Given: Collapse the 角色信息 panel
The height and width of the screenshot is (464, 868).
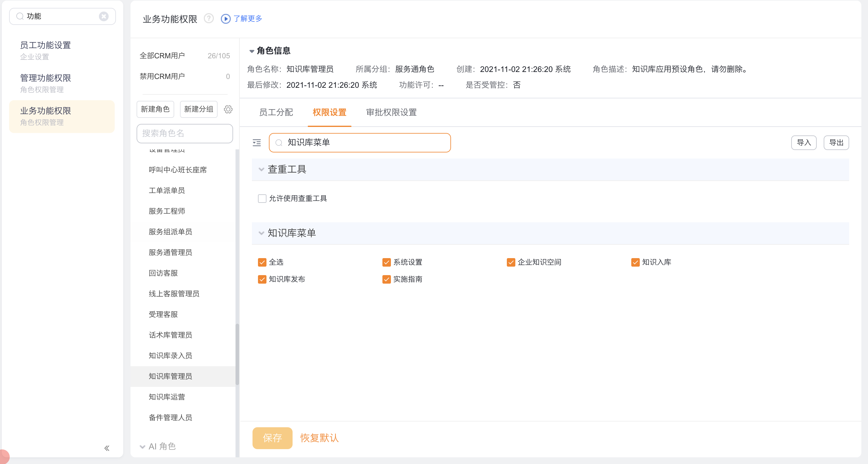Looking at the screenshot, I should point(251,51).
